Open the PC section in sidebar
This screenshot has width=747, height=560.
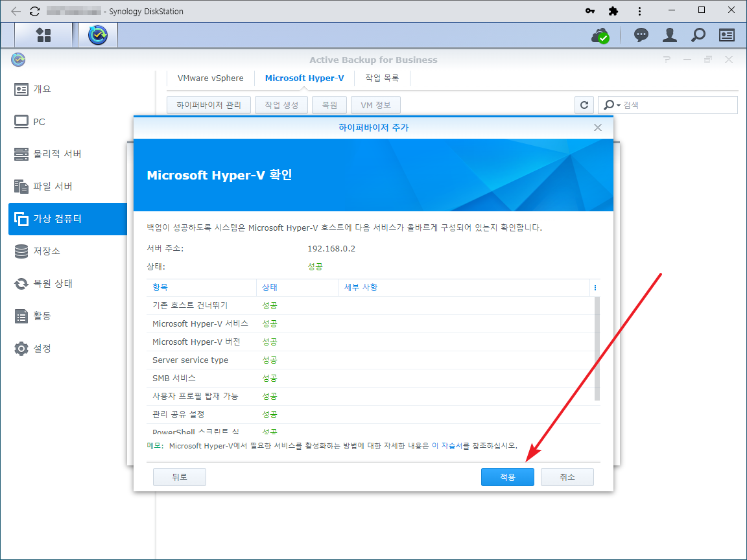(68, 121)
